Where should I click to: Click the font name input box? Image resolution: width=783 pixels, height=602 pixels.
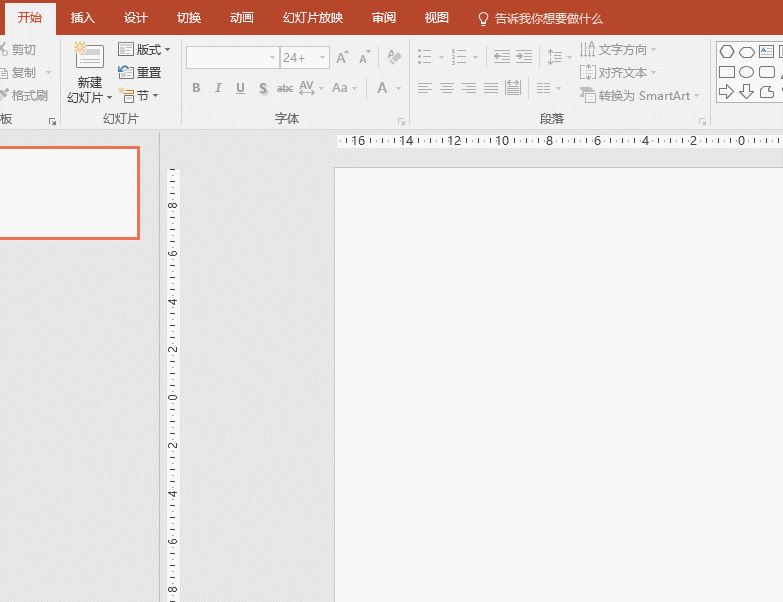coord(226,58)
